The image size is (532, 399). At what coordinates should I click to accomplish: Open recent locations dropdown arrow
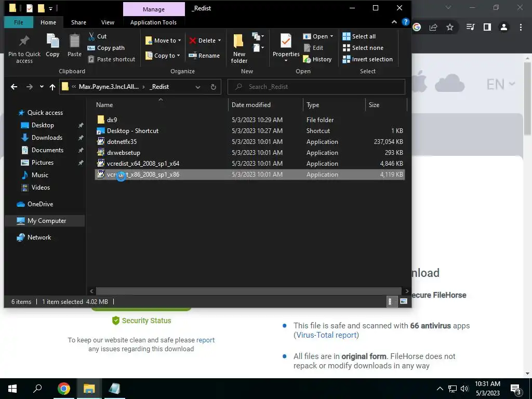point(42,87)
